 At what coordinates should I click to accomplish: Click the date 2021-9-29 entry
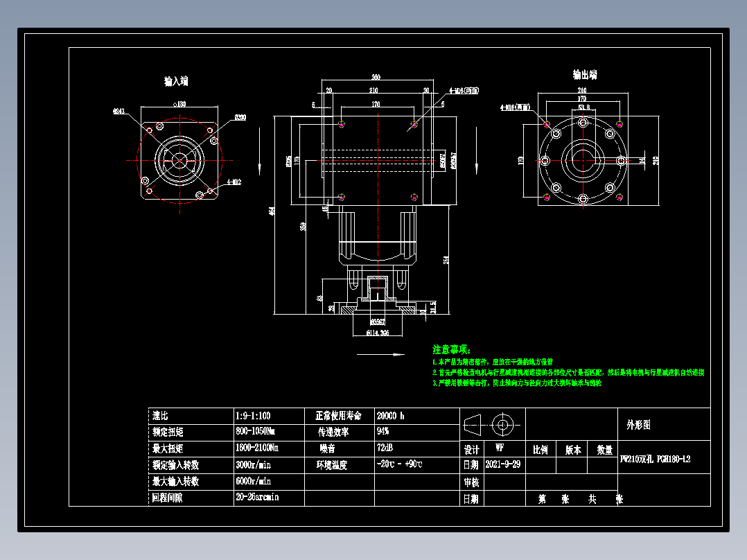tap(504, 463)
